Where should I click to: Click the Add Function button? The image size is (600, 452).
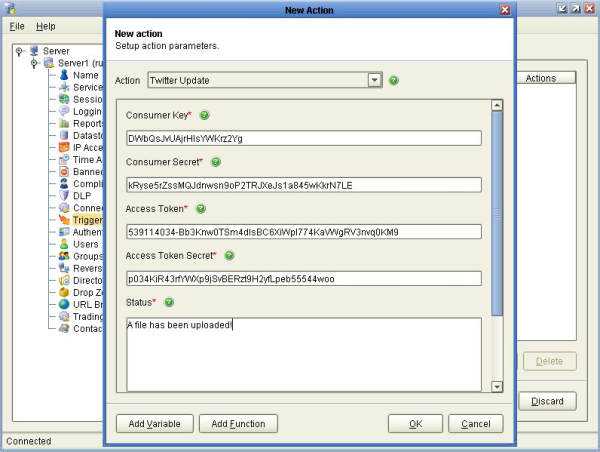click(238, 424)
